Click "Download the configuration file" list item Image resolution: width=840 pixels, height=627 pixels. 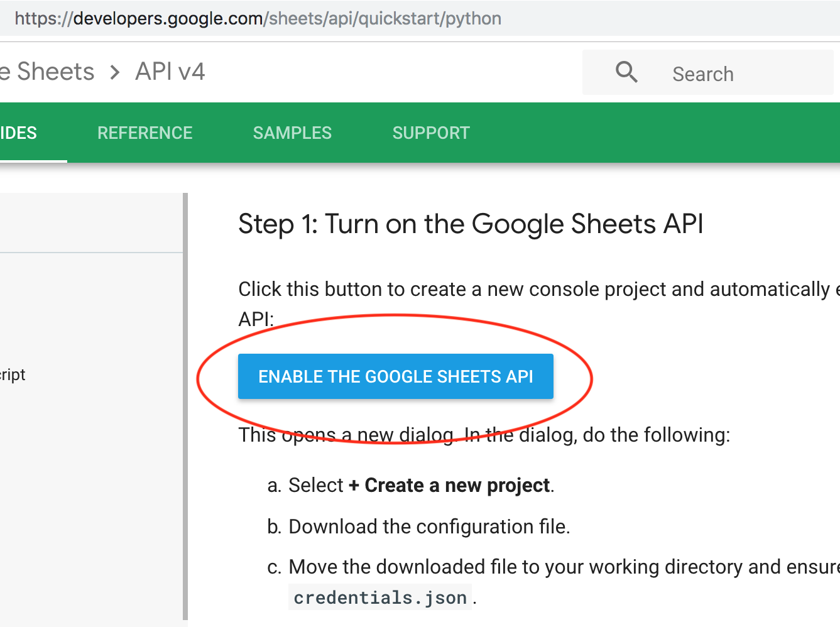(x=428, y=526)
